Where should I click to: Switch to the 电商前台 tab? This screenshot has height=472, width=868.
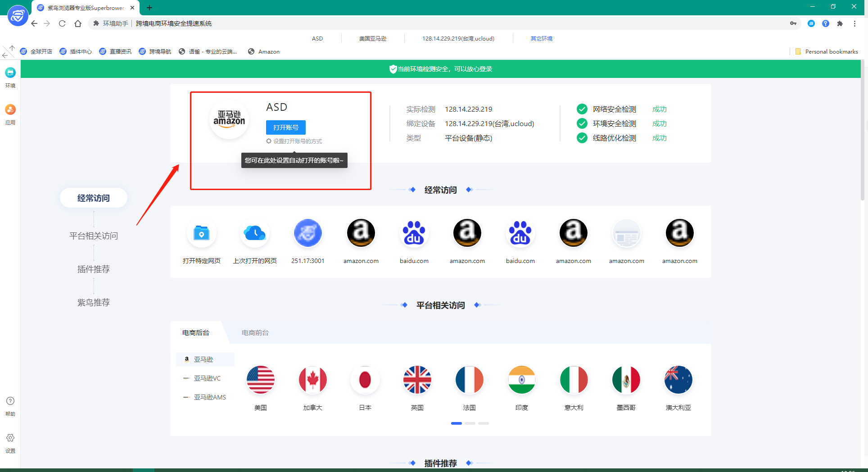point(255,333)
